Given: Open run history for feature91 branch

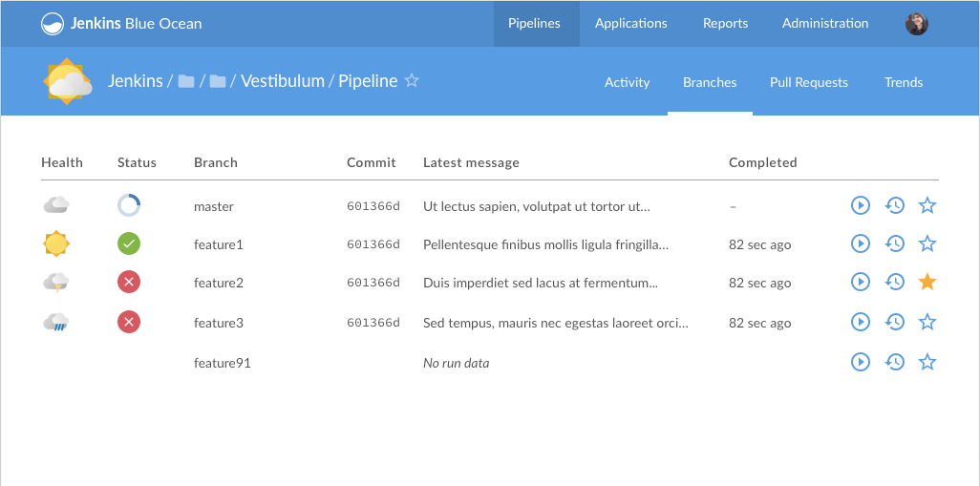Looking at the screenshot, I should 894,362.
